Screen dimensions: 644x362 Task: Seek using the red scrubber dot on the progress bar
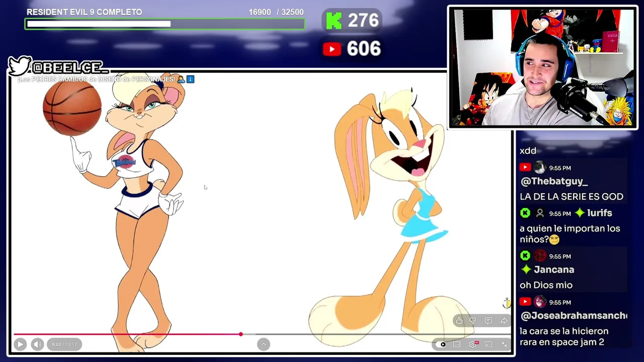pos(240,334)
